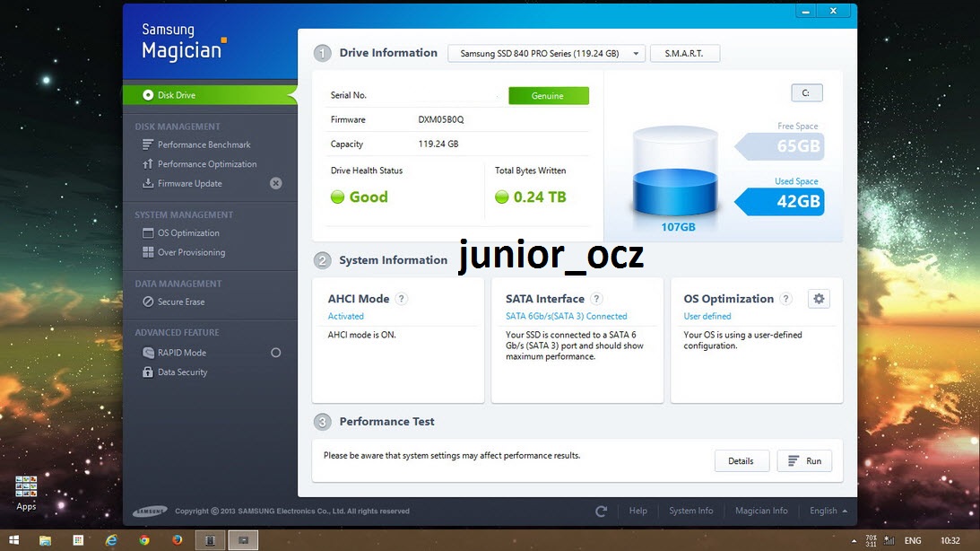This screenshot has height=551, width=980.
Task: Open the Apps desktop shortcut
Action: [26, 494]
